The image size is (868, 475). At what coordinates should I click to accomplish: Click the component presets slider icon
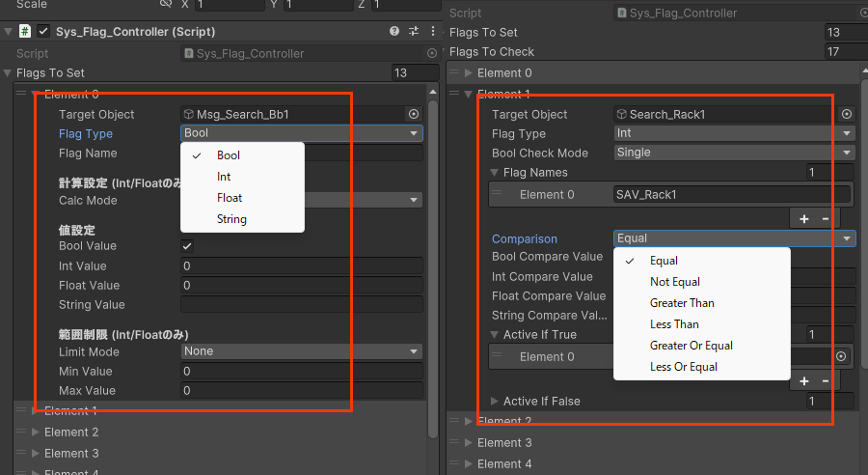tap(414, 32)
